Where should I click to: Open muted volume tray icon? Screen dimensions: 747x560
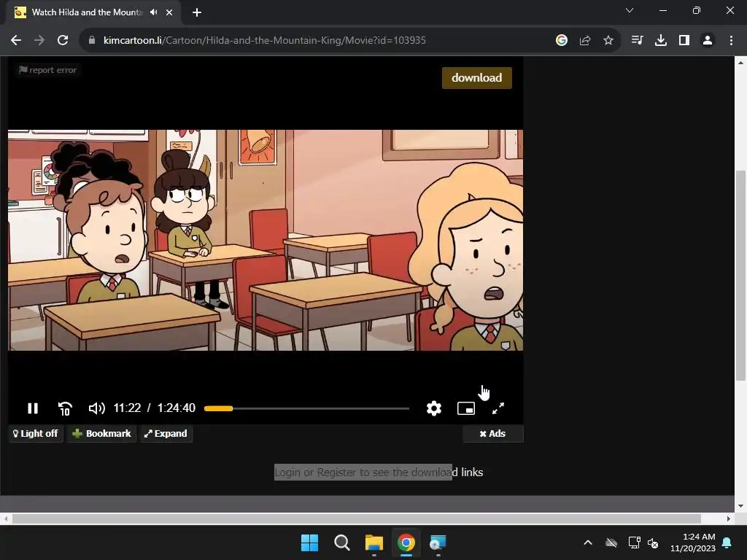coord(653,542)
